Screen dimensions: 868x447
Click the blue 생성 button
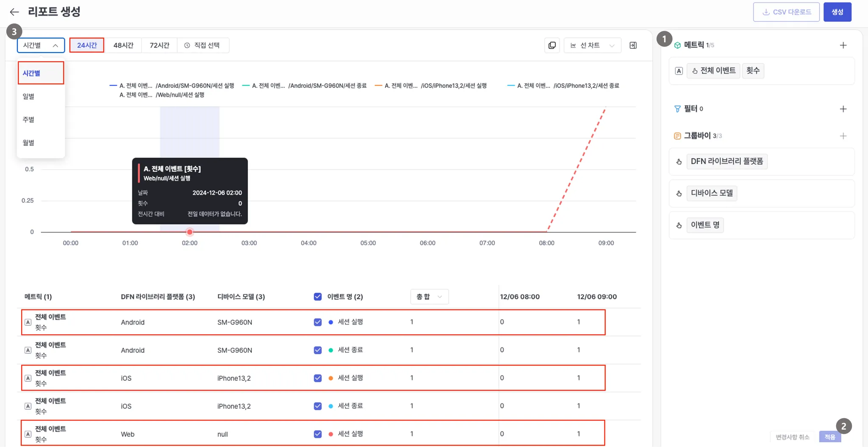(837, 12)
